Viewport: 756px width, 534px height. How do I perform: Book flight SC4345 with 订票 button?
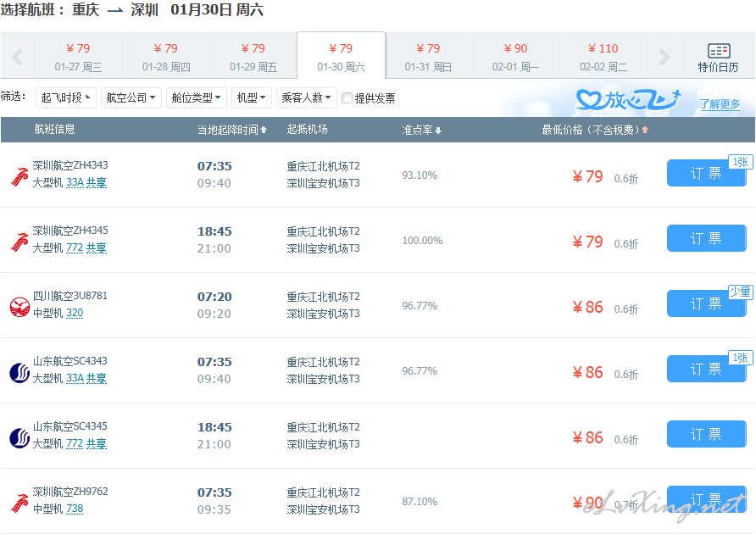tap(706, 434)
